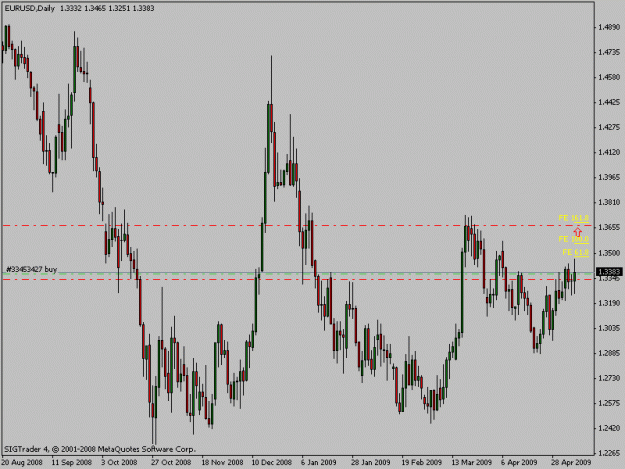The width and height of the screenshot is (625, 469).
Task: Select the FE 161.8 Fibonacci expansion label
Action: (574, 218)
